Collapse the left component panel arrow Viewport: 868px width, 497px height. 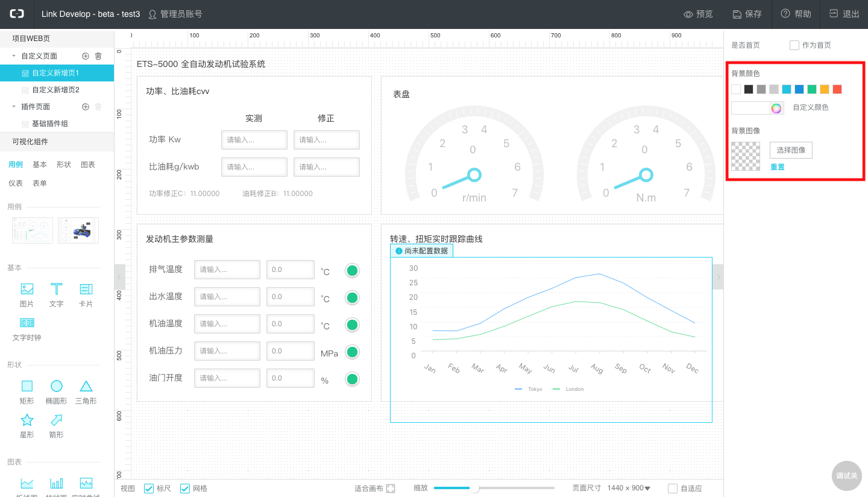click(x=119, y=277)
